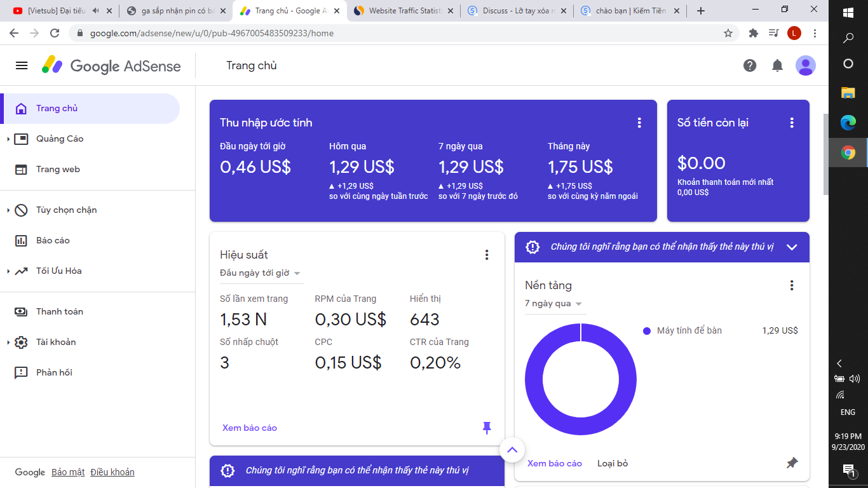
Task: Open the hamburger main menu
Action: click(x=22, y=65)
